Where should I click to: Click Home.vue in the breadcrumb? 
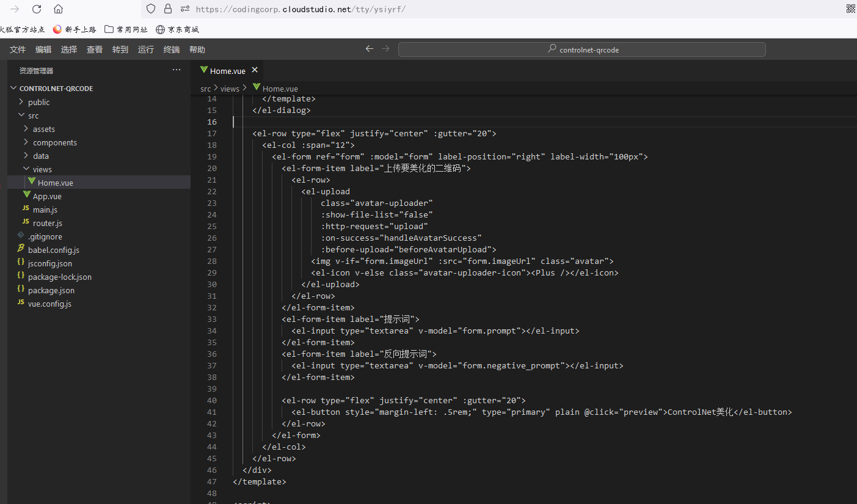(280, 89)
